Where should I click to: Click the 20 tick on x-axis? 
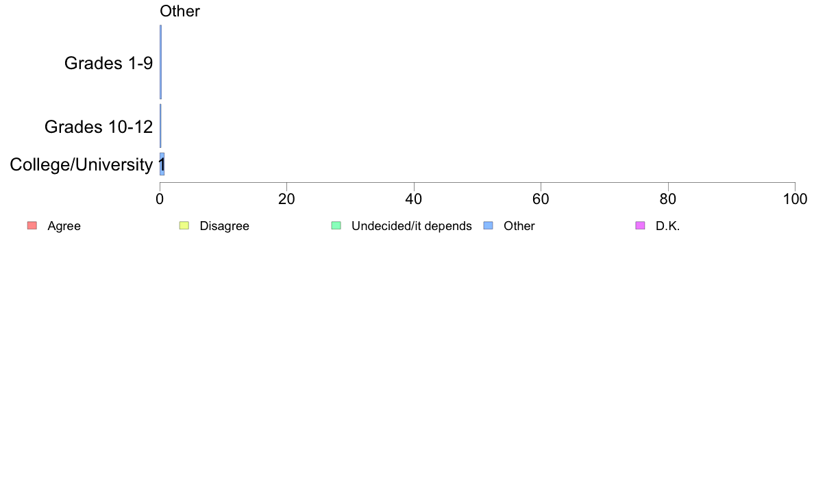point(286,199)
